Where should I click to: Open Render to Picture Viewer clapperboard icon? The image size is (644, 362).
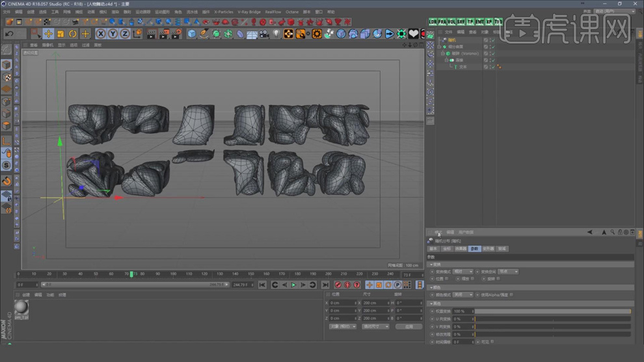tap(163, 34)
